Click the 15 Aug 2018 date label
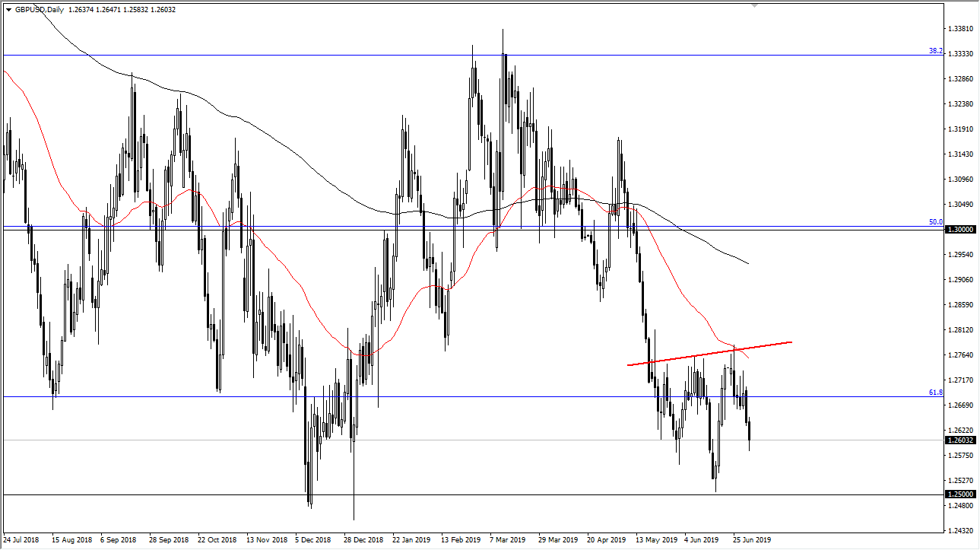The height and width of the screenshot is (550, 980). click(x=71, y=539)
